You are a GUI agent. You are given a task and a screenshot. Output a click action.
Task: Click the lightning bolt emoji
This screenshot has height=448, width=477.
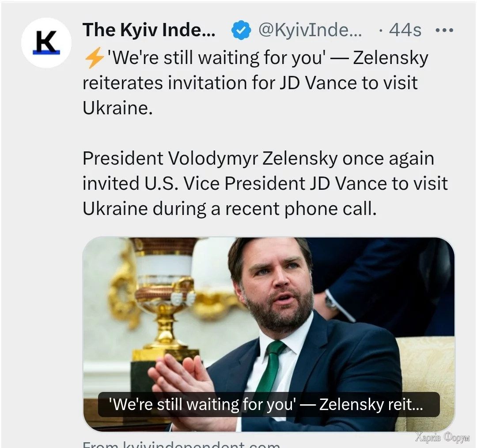coord(94,58)
